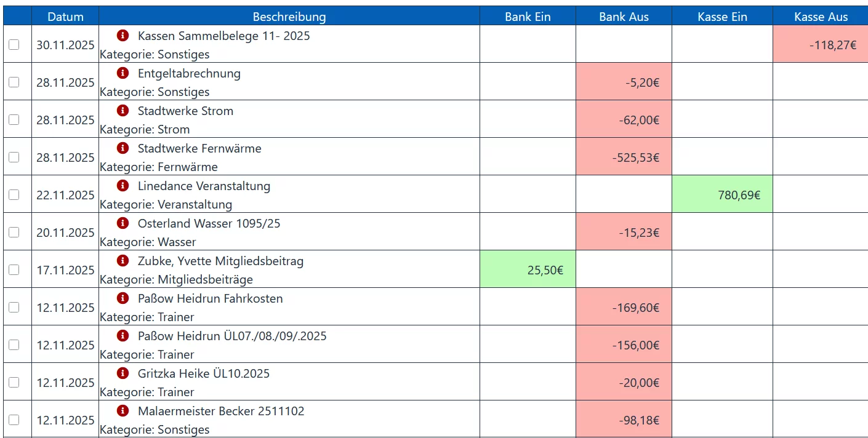Show info for Paßow Heidrun Fahrkosten
The height and width of the screenshot is (438, 868).
pos(123,298)
